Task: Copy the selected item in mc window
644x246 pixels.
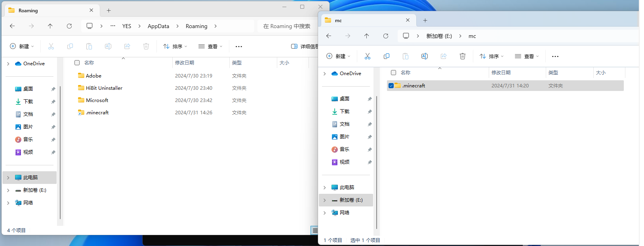Action: coord(387,56)
